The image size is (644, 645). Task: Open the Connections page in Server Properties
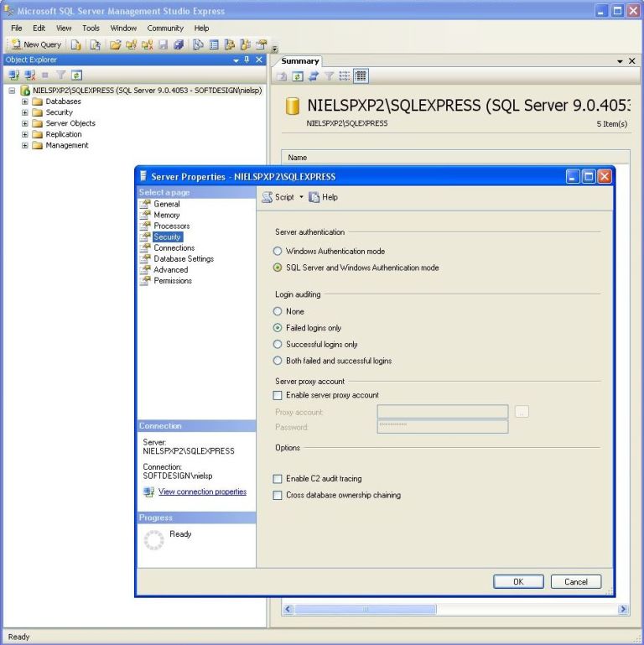[174, 247]
